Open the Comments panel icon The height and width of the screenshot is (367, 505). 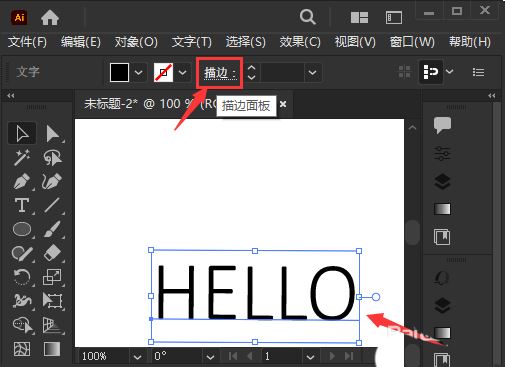(x=442, y=125)
